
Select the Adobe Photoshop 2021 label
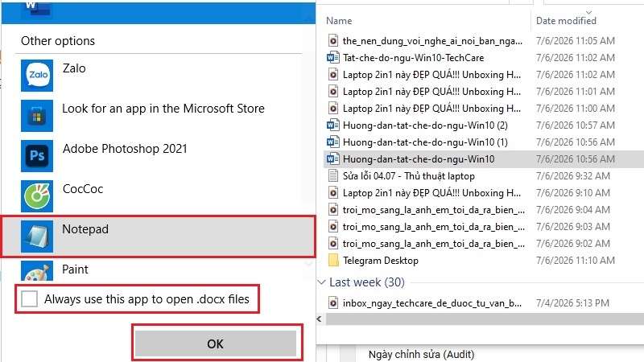click(x=125, y=149)
